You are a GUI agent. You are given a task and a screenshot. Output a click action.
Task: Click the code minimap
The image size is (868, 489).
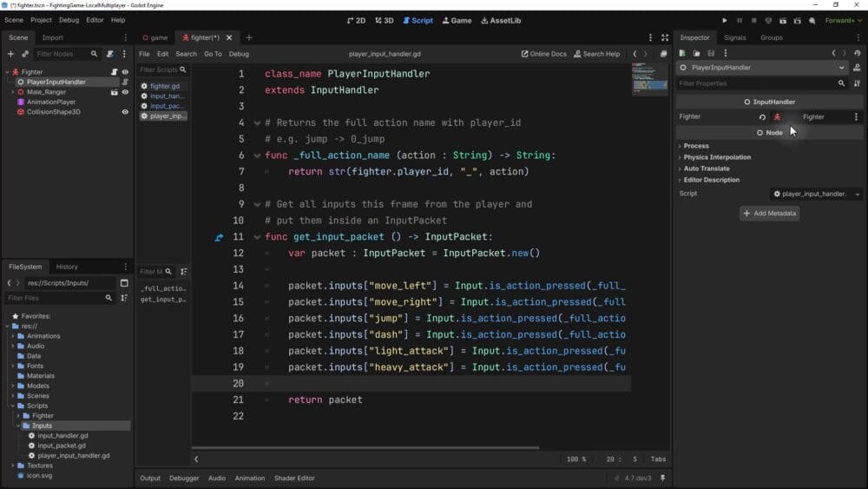(x=650, y=80)
